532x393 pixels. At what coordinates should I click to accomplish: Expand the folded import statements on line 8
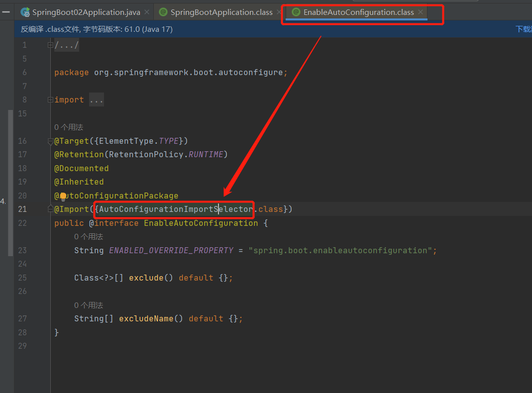(50, 100)
